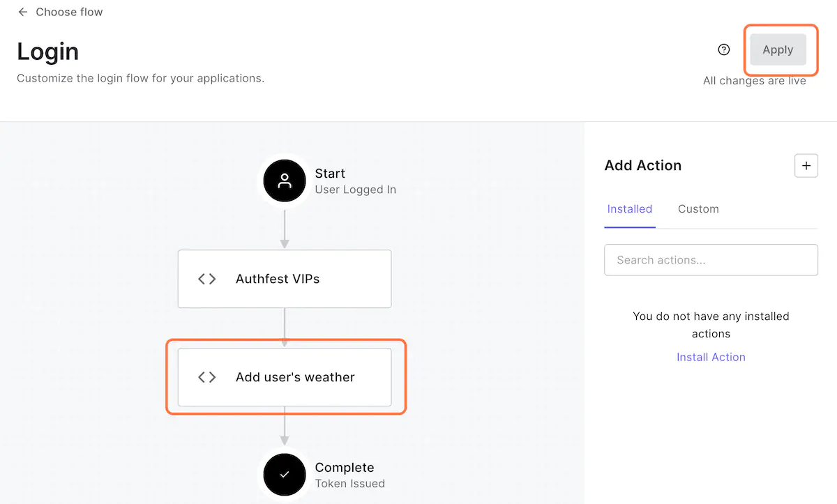This screenshot has height=504, width=837.
Task: Click 'Customize the login flow' description text
Action: tap(140, 78)
